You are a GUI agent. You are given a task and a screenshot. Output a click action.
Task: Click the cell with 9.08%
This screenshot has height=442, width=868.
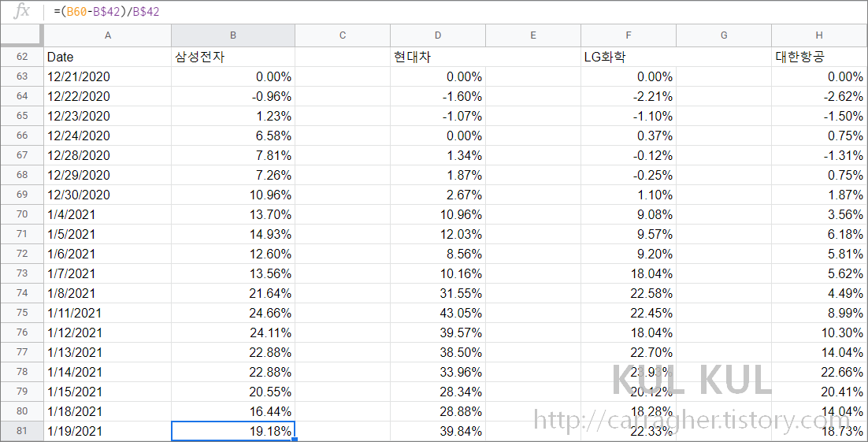tap(629, 214)
